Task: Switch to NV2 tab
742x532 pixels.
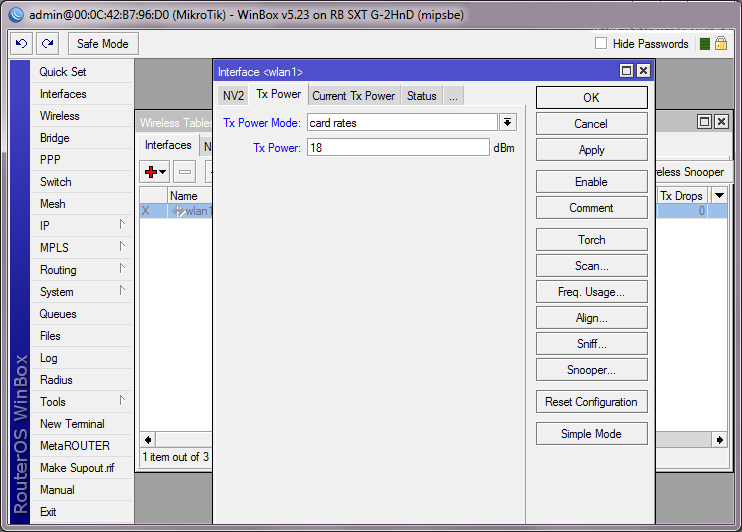Action: point(233,96)
